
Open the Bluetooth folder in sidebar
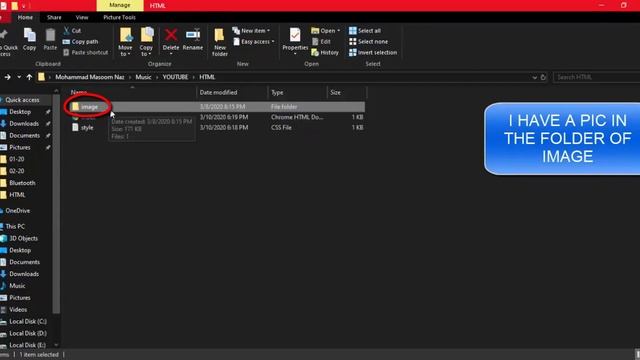tap(22, 183)
